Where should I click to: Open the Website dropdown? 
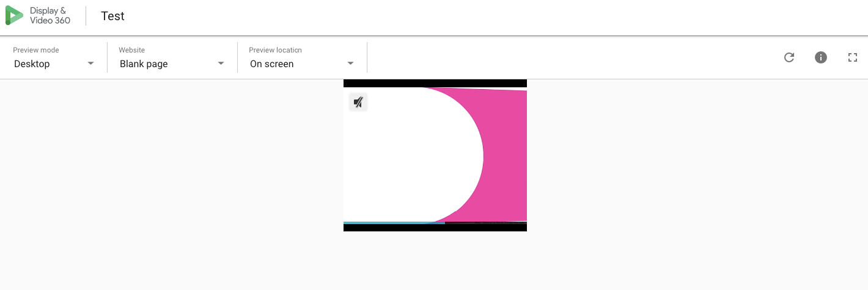[x=172, y=58]
